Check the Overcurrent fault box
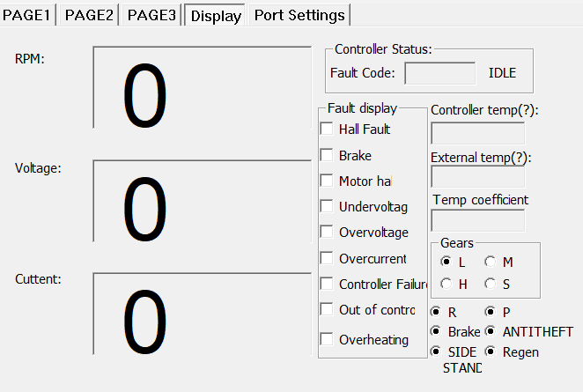 (327, 258)
